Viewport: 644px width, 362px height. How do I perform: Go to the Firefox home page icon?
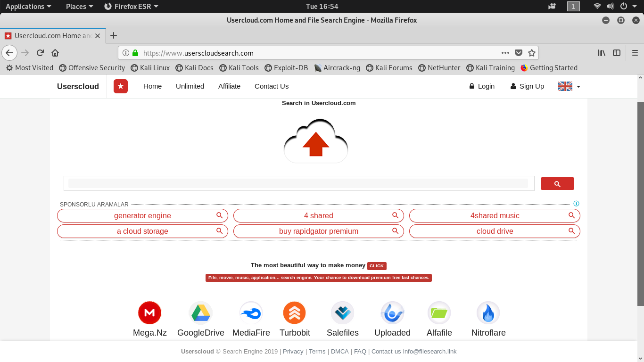click(55, 53)
